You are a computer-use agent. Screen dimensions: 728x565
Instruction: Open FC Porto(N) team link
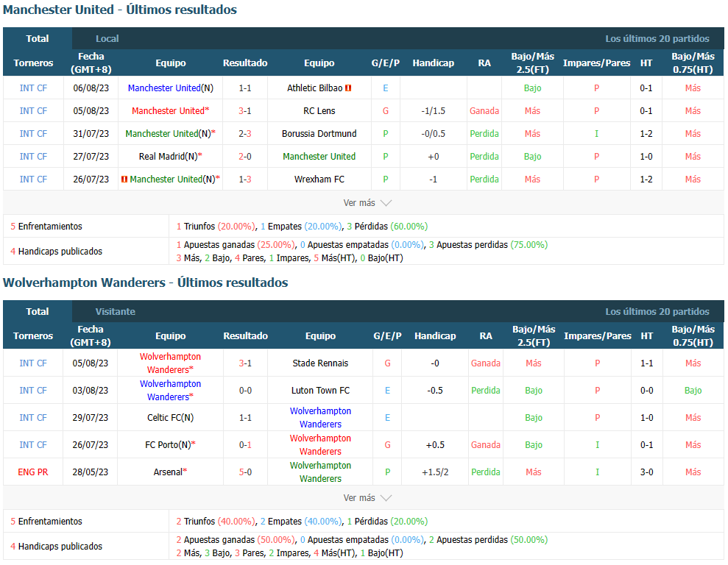point(170,445)
